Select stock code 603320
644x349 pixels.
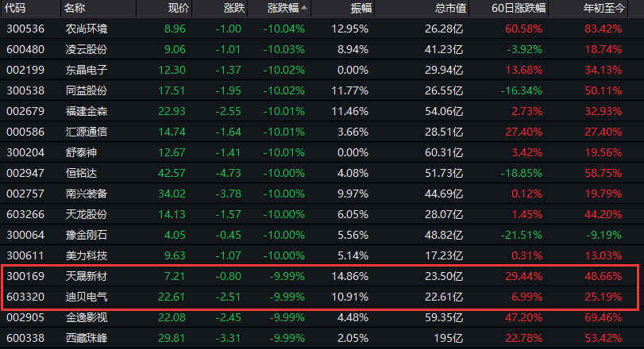(x=25, y=297)
